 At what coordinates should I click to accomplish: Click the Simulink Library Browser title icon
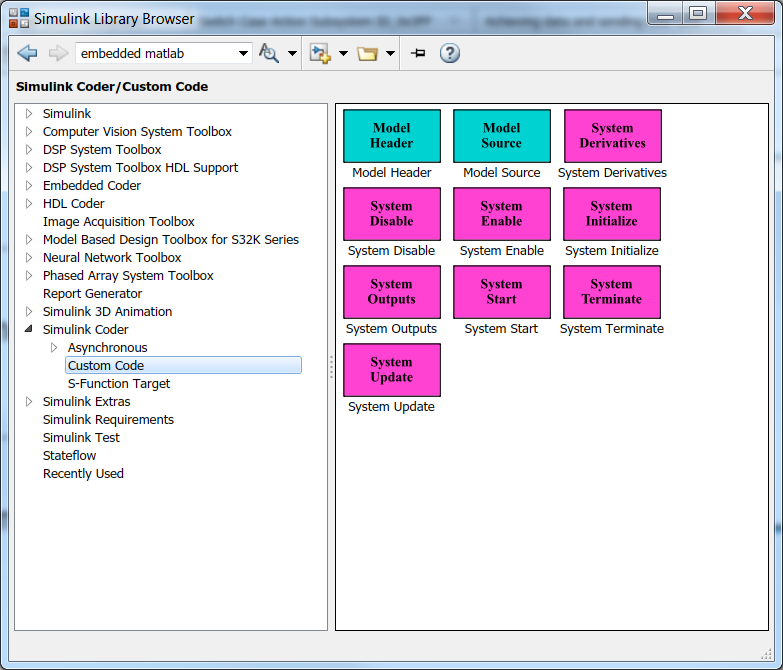18,18
